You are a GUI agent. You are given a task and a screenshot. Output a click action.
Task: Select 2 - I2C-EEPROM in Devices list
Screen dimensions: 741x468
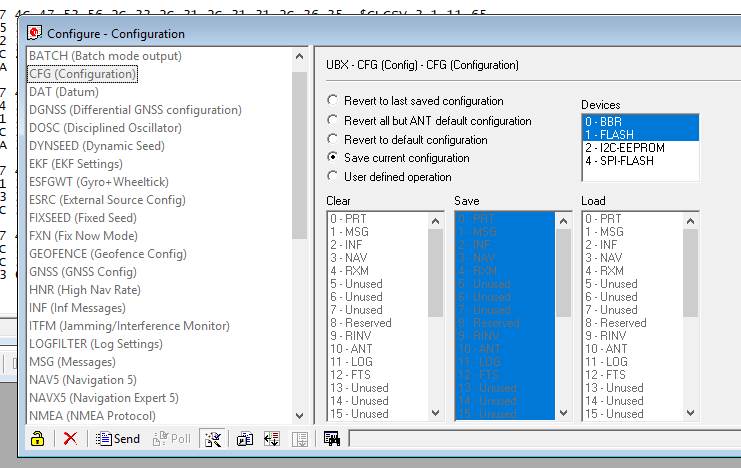coord(625,148)
